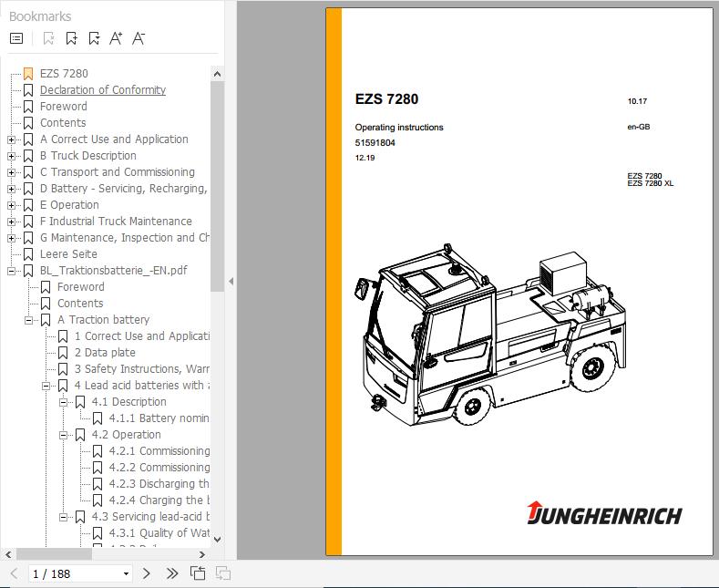Collapse 4 Lead acid batteries node
Image resolution: width=719 pixels, height=588 pixels.
[x=46, y=387]
